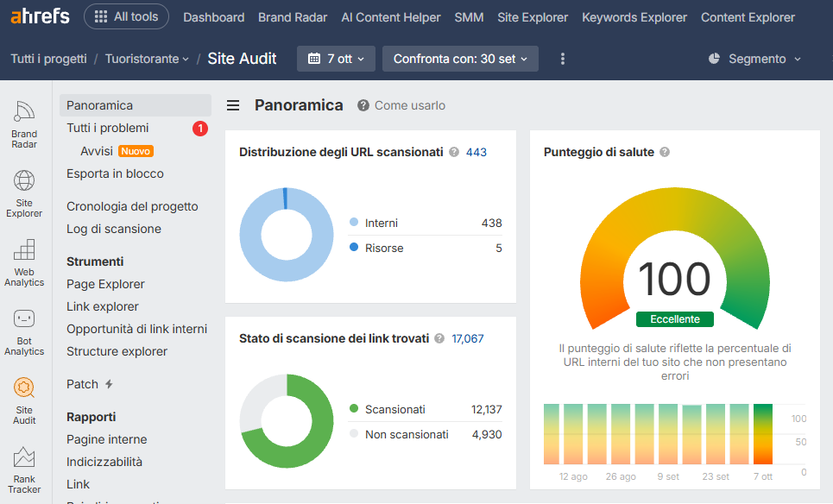The height and width of the screenshot is (504, 833).
Task: Click the Scansionati green legend dot
Action: click(x=354, y=408)
